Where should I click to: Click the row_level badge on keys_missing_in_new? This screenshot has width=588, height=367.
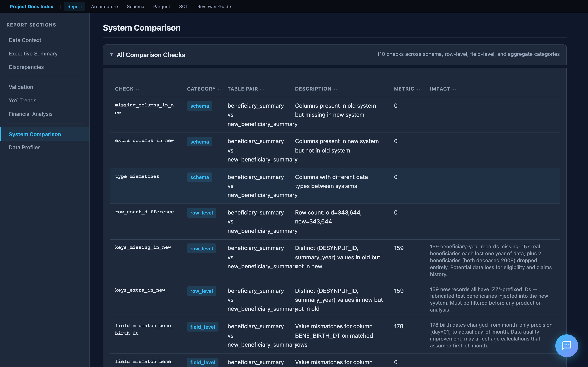(x=202, y=249)
